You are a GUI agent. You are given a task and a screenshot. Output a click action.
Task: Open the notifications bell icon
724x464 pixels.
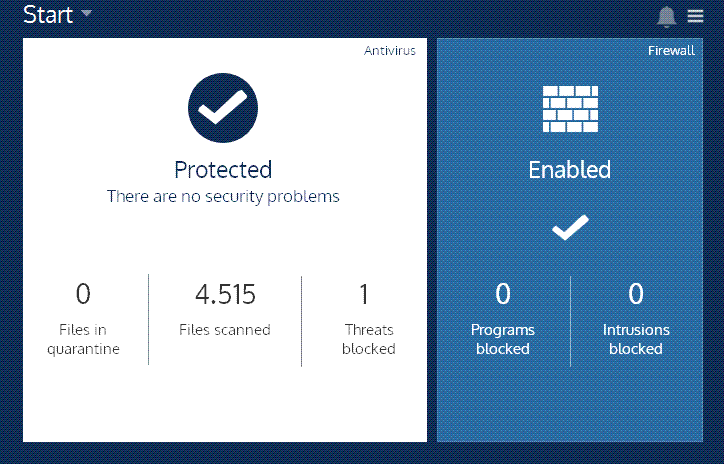click(666, 17)
